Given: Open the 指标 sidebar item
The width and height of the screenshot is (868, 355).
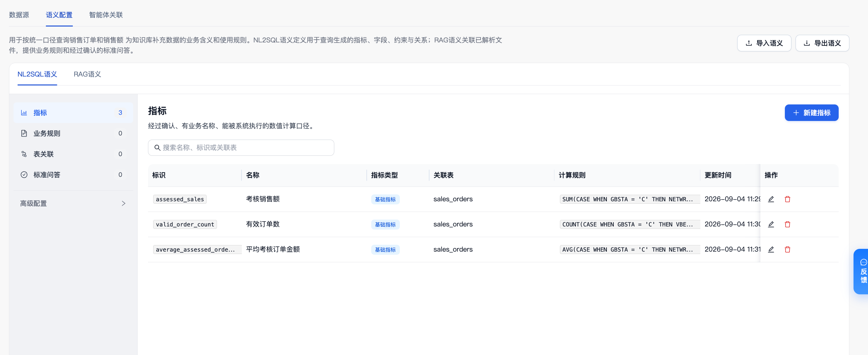Looking at the screenshot, I should coord(73,113).
